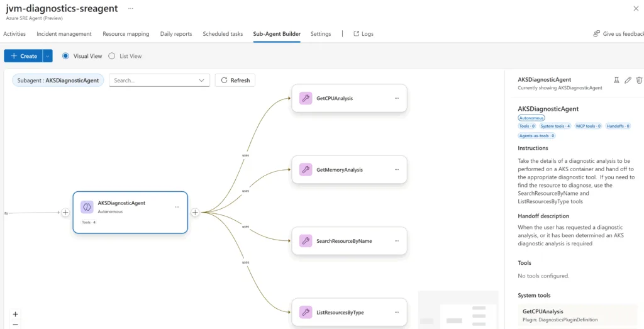Click the Agents-as-tools · 0 badge

[x=537, y=135]
